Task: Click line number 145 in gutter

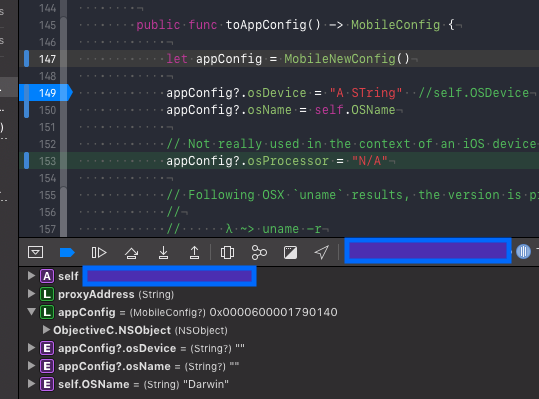Action: coord(47,25)
